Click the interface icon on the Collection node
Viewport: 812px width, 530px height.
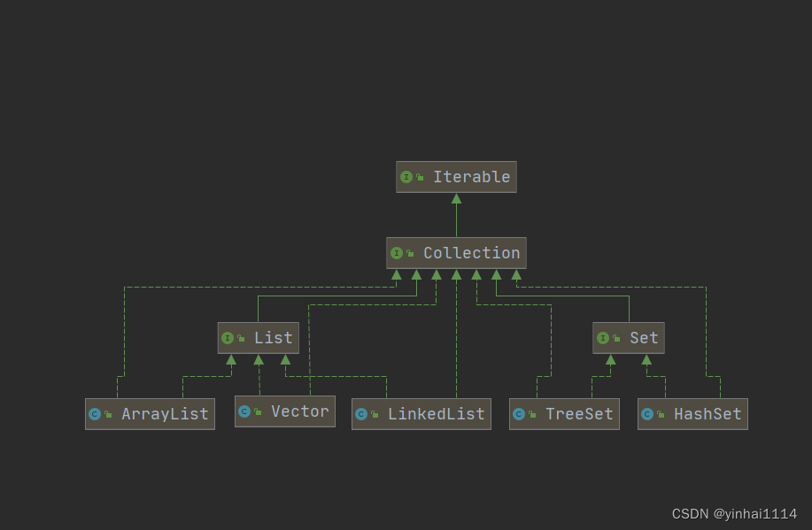pyautogui.click(x=398, y=253)
